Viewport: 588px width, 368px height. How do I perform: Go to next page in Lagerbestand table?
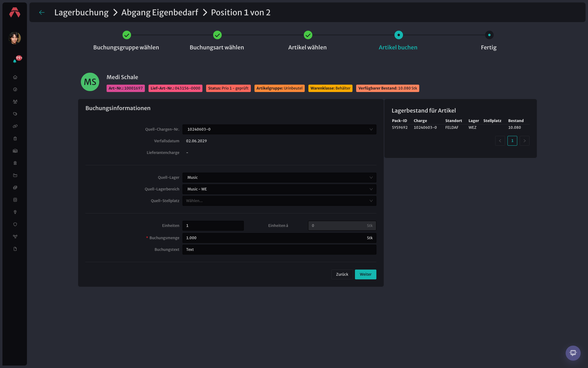(525, 141)
